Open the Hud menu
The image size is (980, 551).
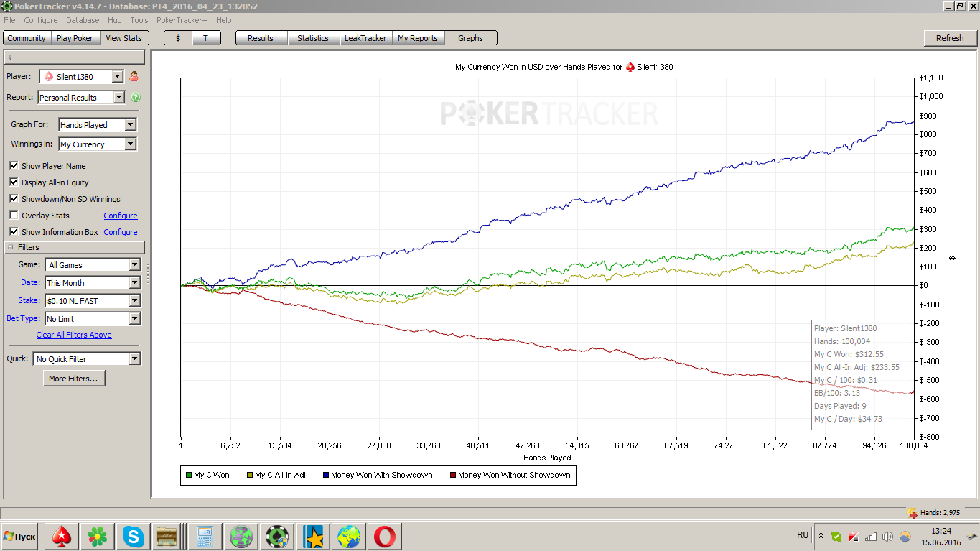click(x=115, y=20)
